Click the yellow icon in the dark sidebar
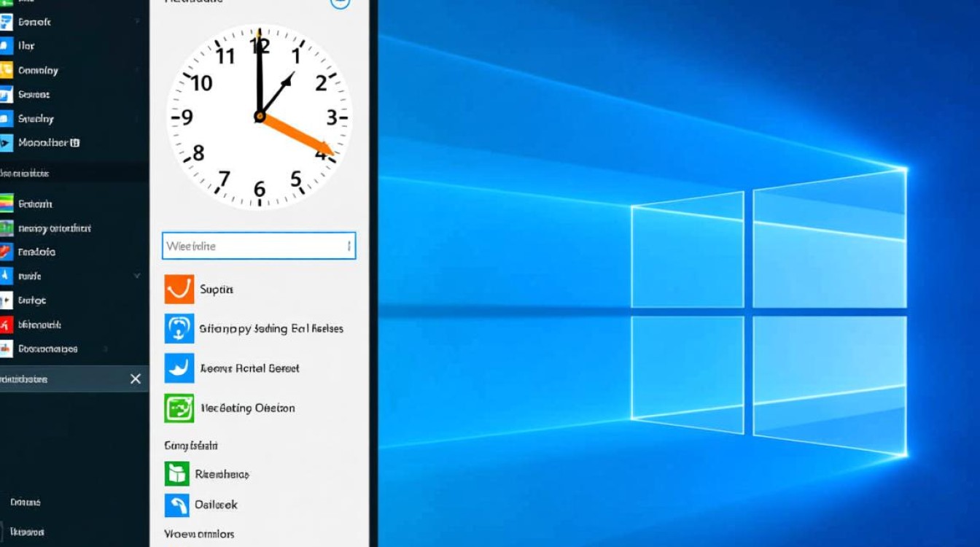Screen dimensions: 980x547 click(6, 70)
